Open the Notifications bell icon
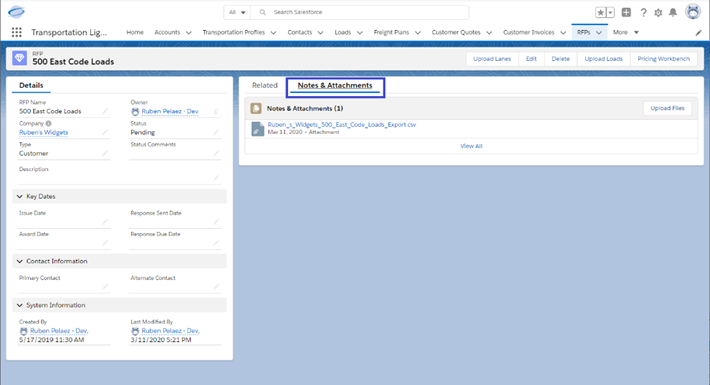This screenshot has height=385, width=710. click(673, 13)
